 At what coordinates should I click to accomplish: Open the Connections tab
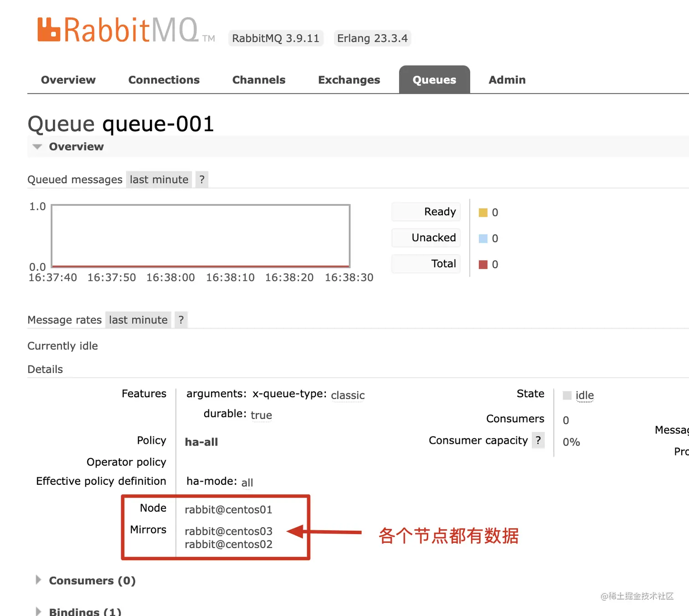pyautogui.click(x=164, y=80)
